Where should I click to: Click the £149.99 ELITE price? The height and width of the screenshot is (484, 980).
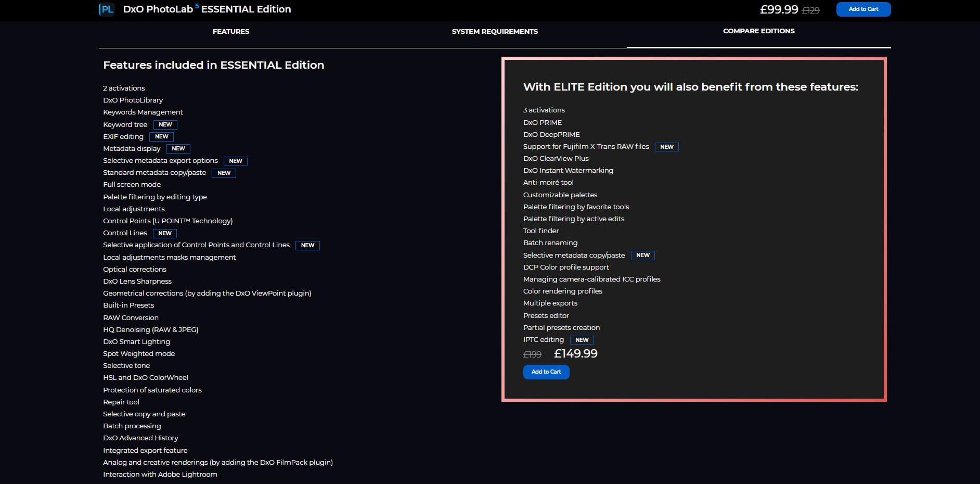click(576, 354)
